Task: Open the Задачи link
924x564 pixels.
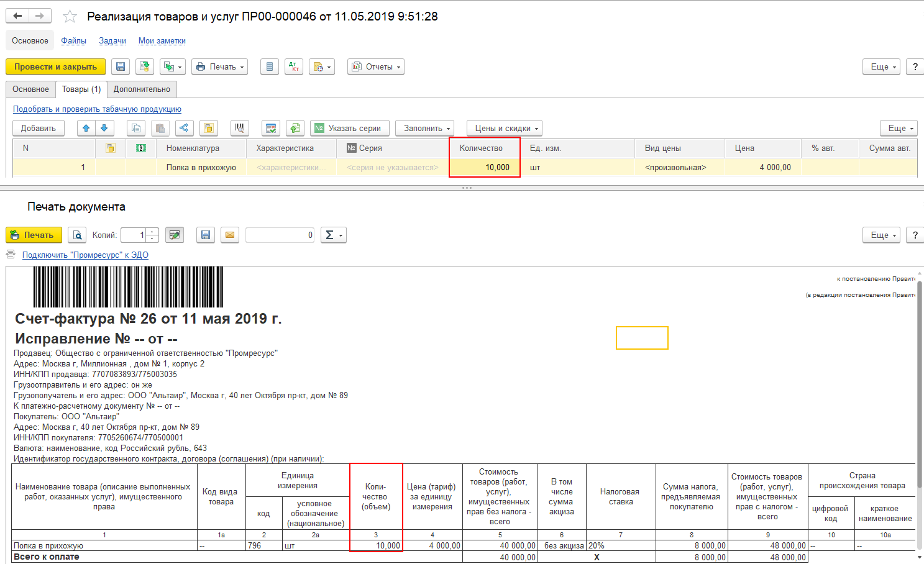Action: [x=112, y=40]
